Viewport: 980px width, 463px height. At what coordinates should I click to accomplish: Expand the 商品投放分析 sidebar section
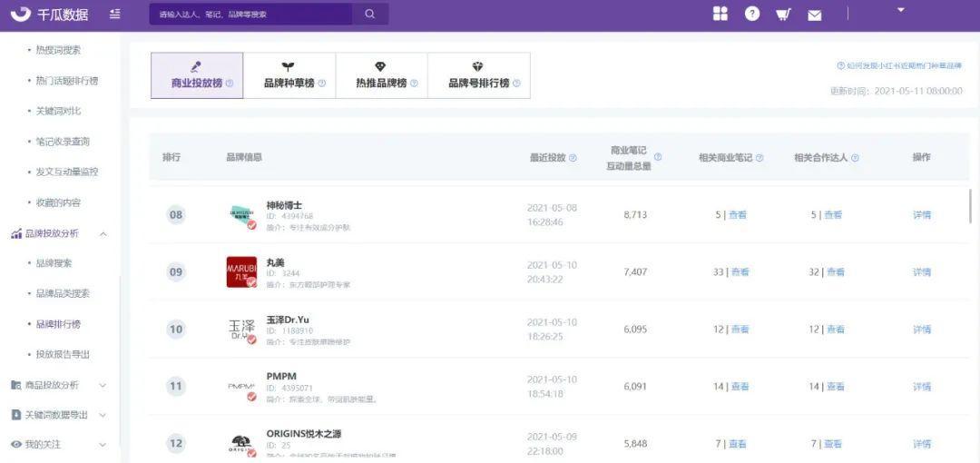pyautogui.click(x=103, y=385)
